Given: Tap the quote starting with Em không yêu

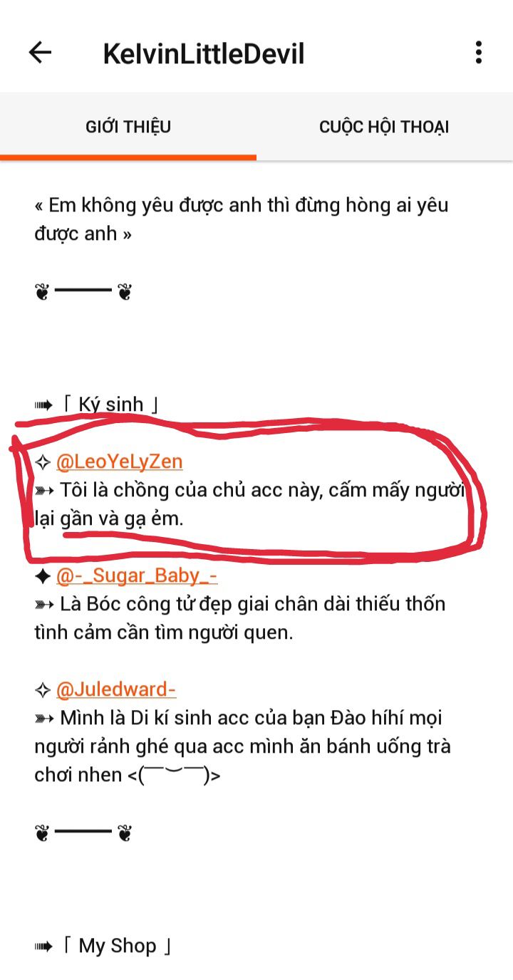Looking at the screenshot, I should [242, 219].
